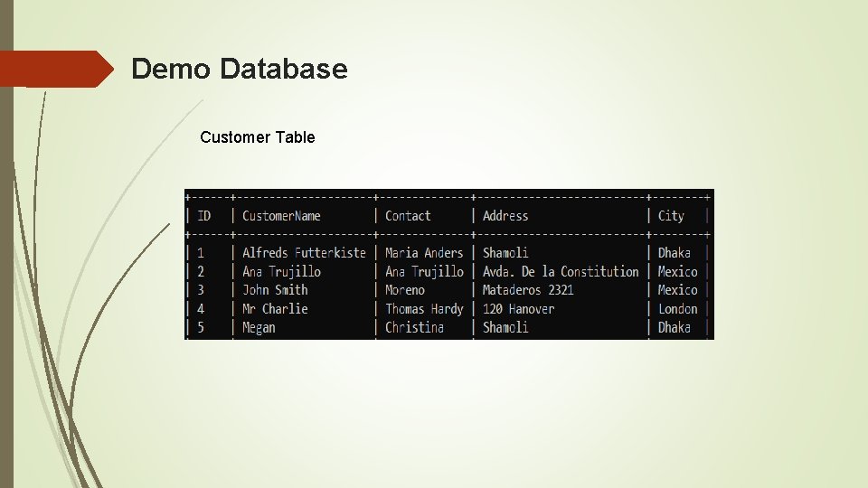Click the Mexico city in row 3
Screen dimensions: 868x488
click(677, 290)
